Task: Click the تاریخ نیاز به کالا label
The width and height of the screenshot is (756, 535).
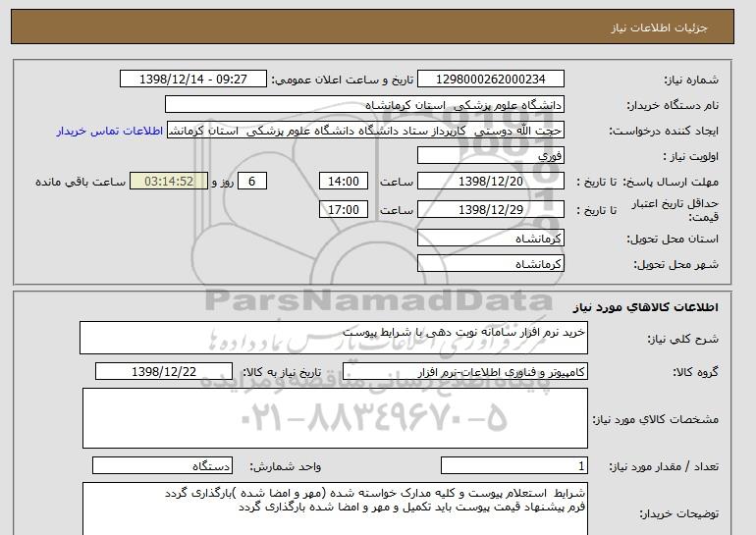Action: coord(282,372)
